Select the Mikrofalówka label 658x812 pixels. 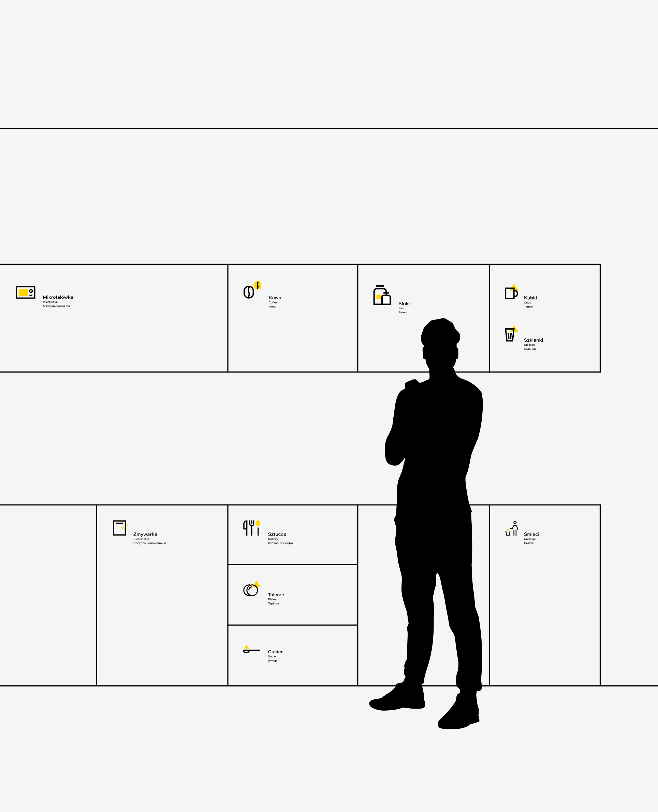(x=58, y=297)
